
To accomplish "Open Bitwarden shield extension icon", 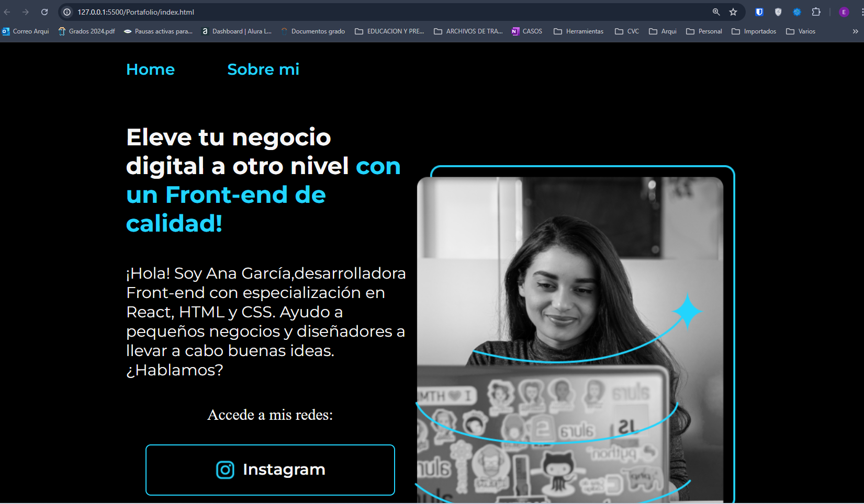I will 759,12.
